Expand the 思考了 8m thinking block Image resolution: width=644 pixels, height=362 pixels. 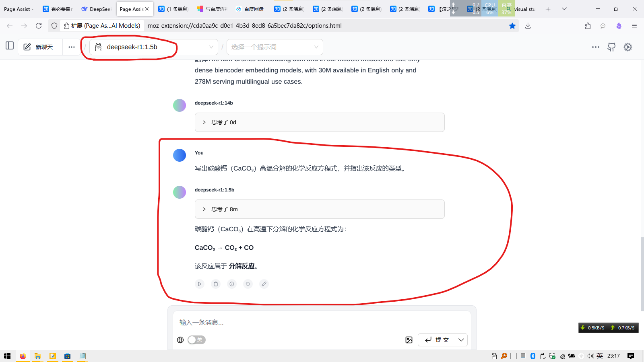click(x=320, y=209)
